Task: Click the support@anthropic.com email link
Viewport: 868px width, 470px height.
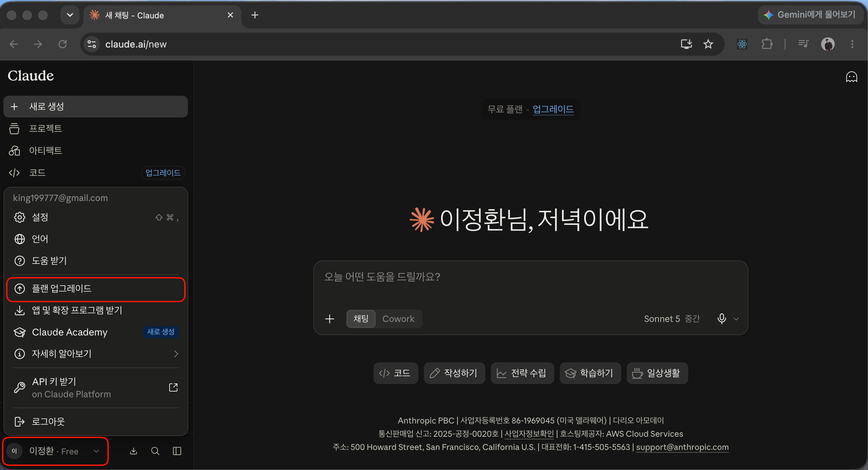Action: (682, 447)
